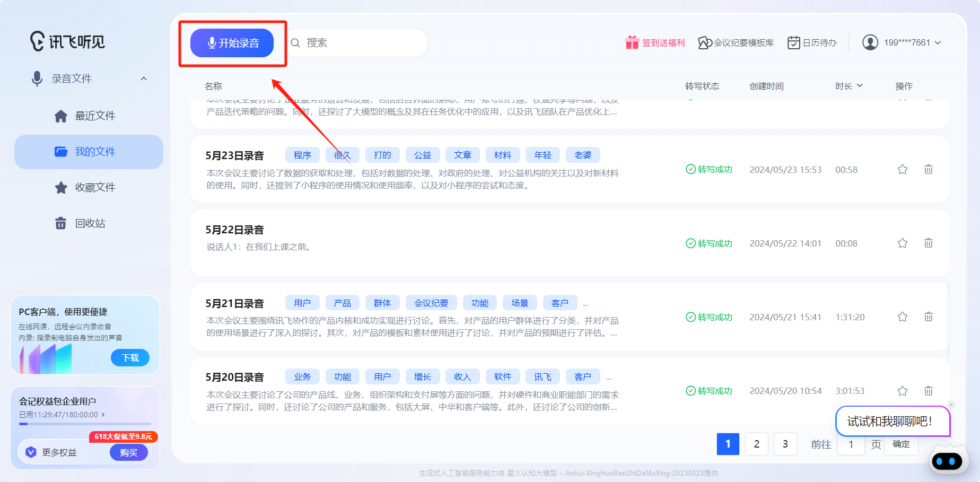
Task: Click the 创建时间 column header
Action: click(766, 86)
